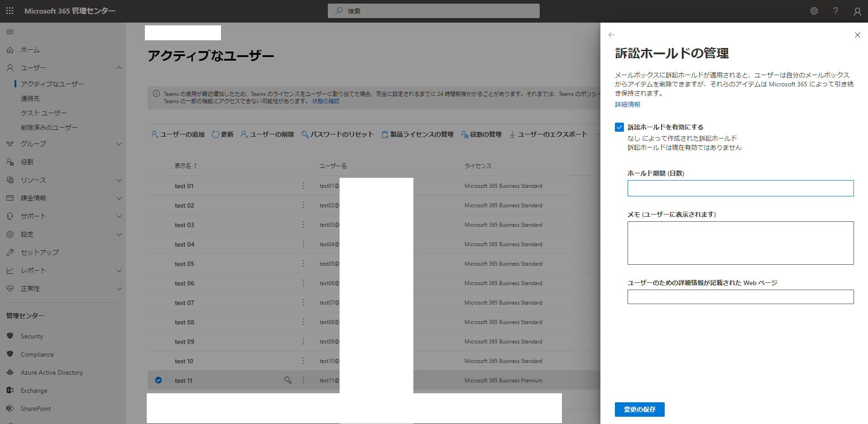Viewport: 868px width, 424px height.
Task: Select アクティブなユーザー in sidebar
Action: (52, 84)
